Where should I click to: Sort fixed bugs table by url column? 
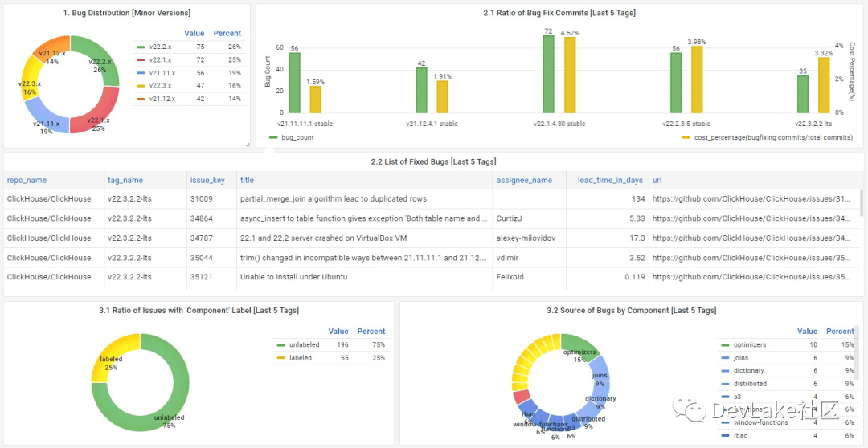657,181
